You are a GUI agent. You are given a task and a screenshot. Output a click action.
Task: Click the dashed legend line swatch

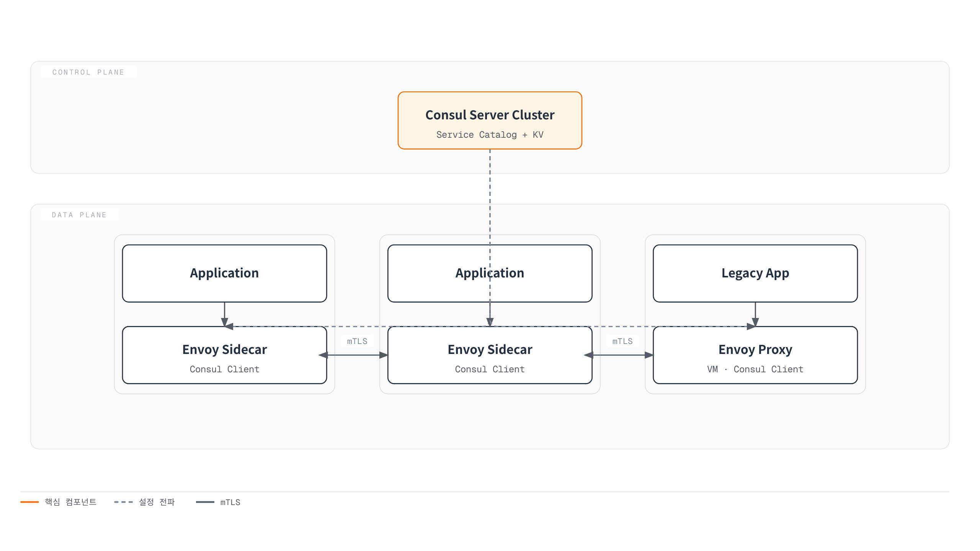[x=123, y=502]
